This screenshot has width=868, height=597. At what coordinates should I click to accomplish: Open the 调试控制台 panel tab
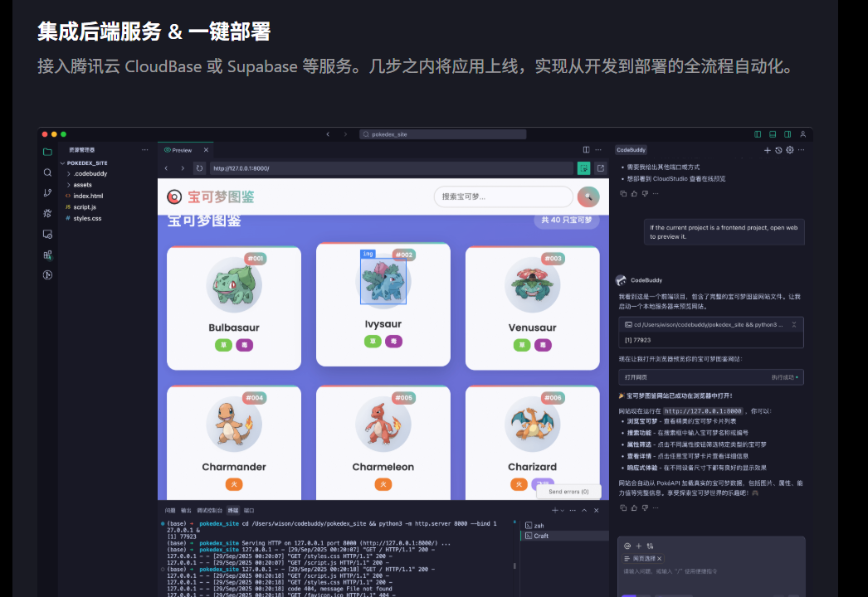(209, 511)
